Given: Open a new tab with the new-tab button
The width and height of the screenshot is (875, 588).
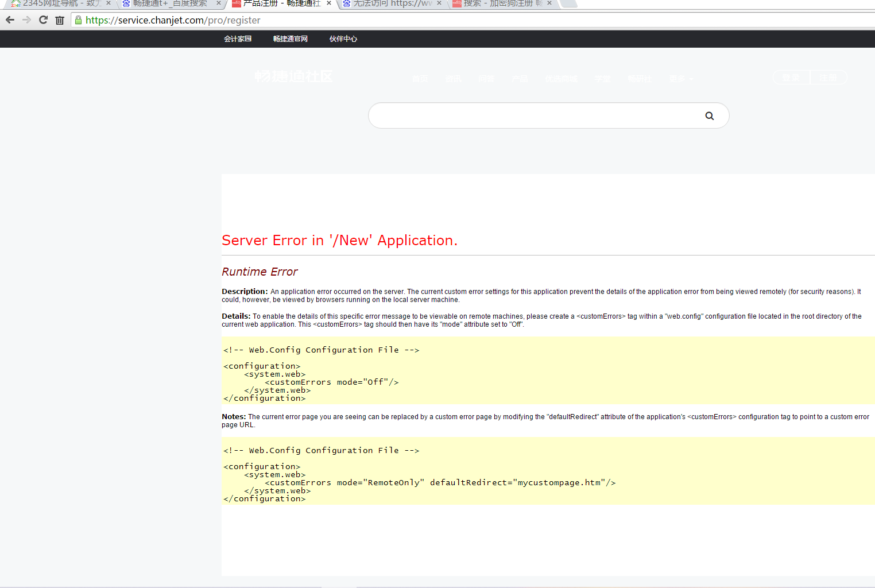Looking at the screenshot, I should 568,3.
